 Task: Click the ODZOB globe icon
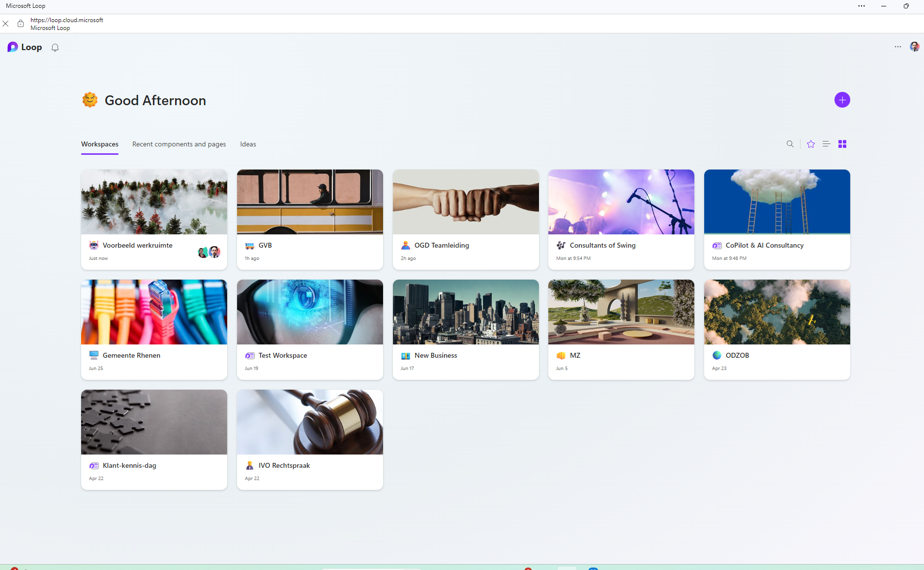(717, 355)
